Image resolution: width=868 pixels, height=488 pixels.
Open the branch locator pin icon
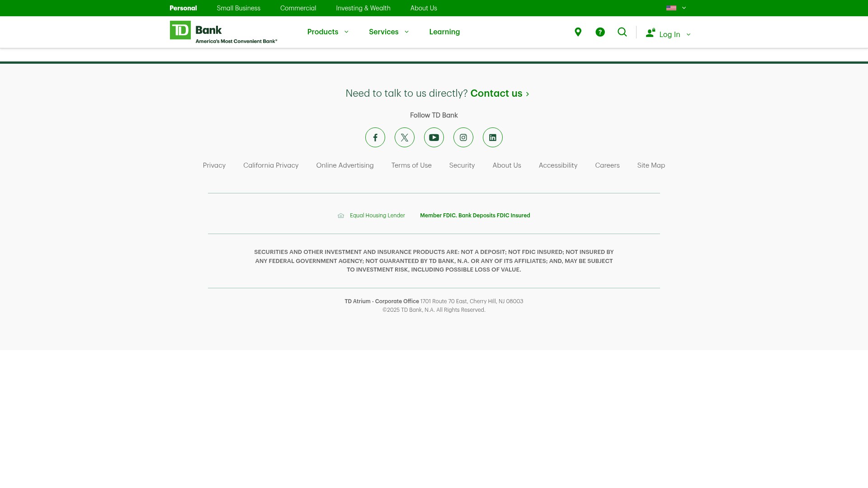[578, 32]
